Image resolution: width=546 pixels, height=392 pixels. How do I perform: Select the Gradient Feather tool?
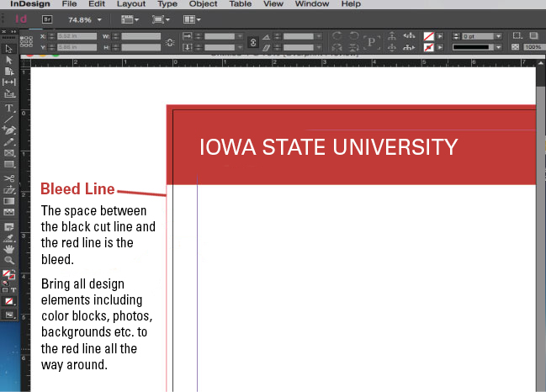(x=9, y=212)
